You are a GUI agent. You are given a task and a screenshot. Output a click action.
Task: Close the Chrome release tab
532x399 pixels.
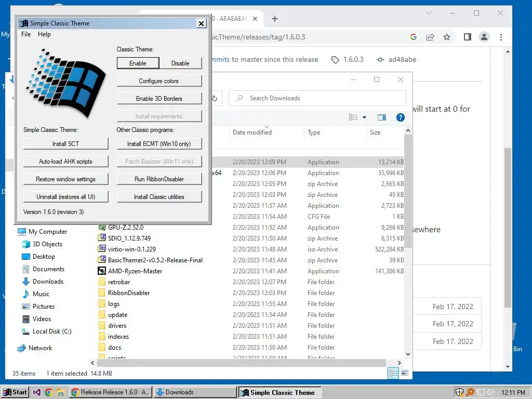pyautogui.click(x=255, y=19)
